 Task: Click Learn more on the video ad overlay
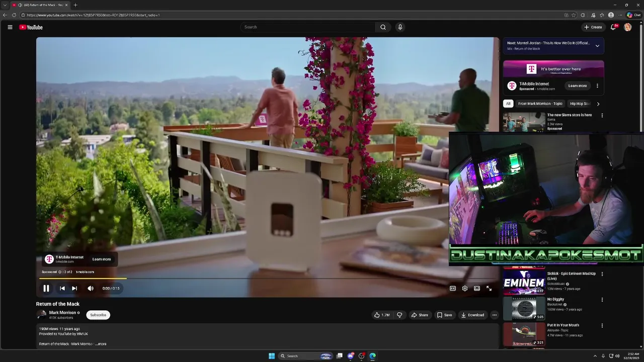[x=102, y=259]
